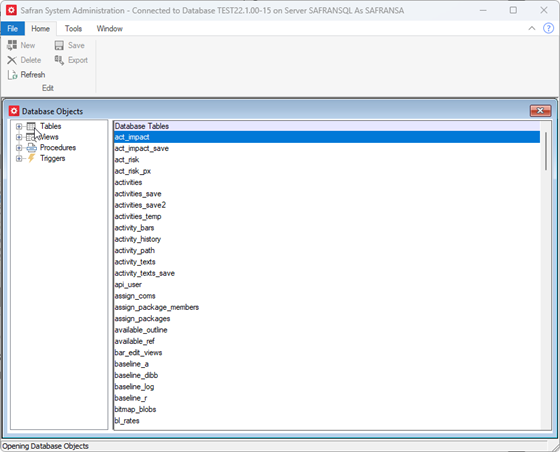Select the Triggers lightning icon
The height and width of the screenshot is (452, 560).
coord(31,158)
